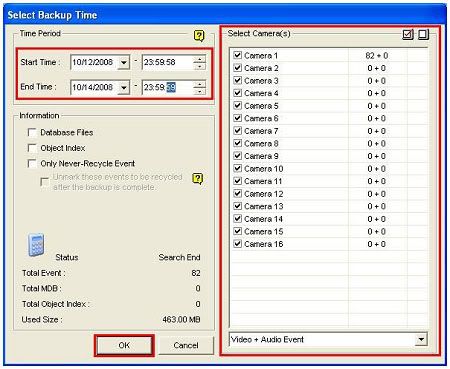The height and width of the screenshot is (369, 450).
Task: Click the Total Event value 82
Action: click(196, 273)
